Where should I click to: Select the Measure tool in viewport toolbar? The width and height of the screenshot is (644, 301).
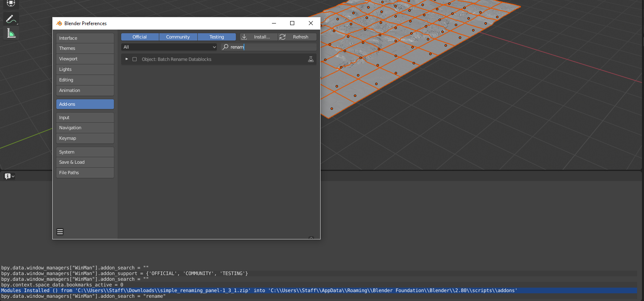[11, 33]
